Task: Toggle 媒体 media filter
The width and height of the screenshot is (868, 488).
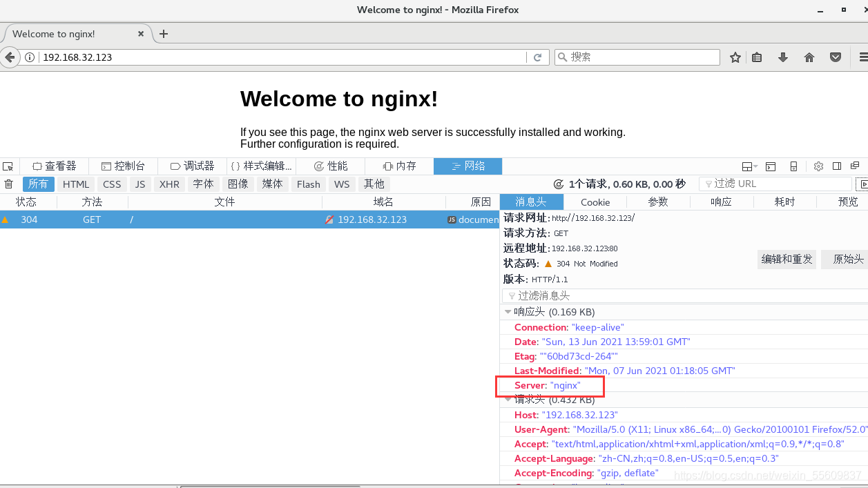Action: point(272,184)
